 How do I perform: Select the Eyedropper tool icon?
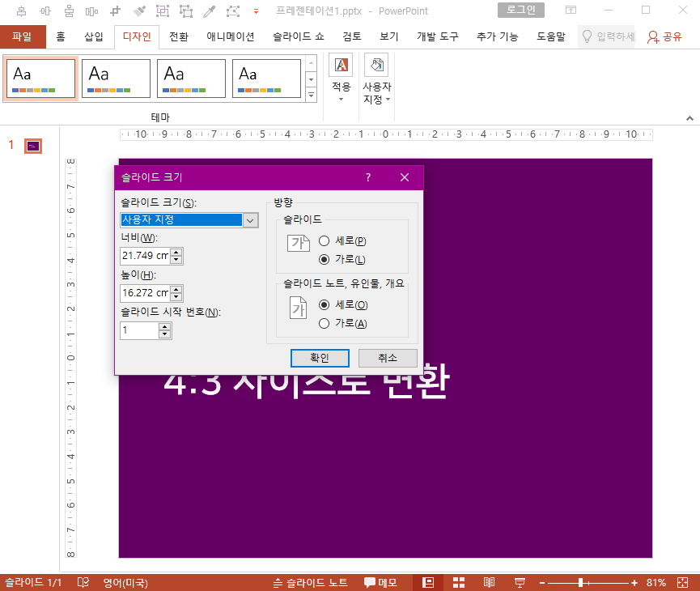pos(209,11)
